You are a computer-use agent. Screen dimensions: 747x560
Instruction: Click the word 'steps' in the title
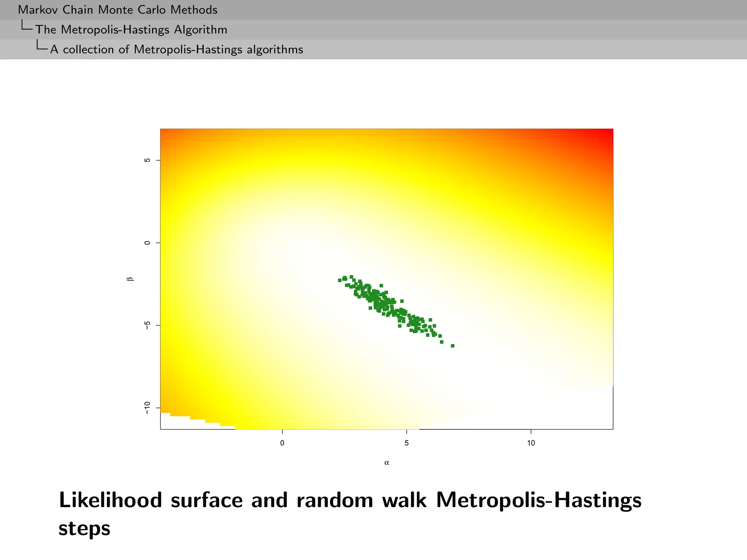(84, 528)
